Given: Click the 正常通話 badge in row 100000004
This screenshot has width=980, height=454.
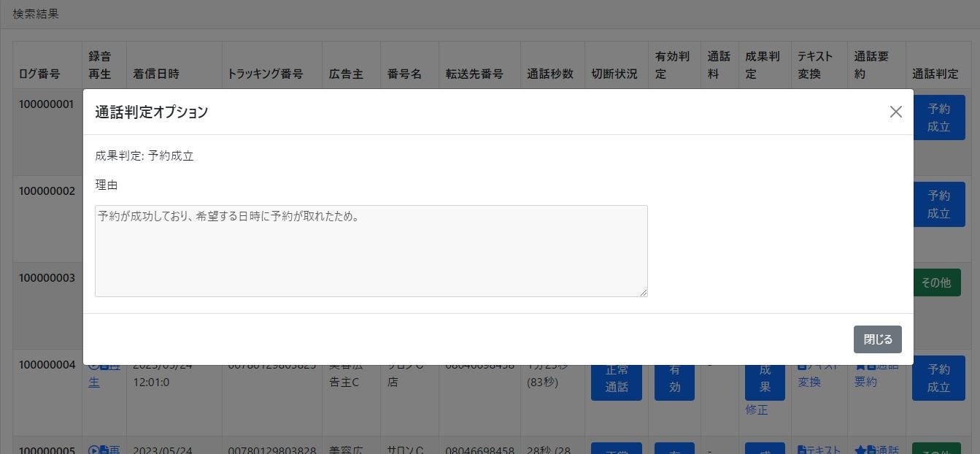Looking at the screenshot, I should pyautogui.click(x=617, y=379).
